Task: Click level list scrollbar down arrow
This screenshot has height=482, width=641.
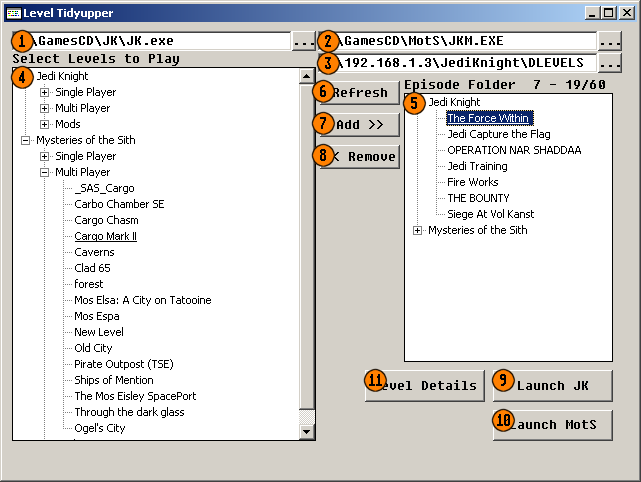Action: (307, 432)
